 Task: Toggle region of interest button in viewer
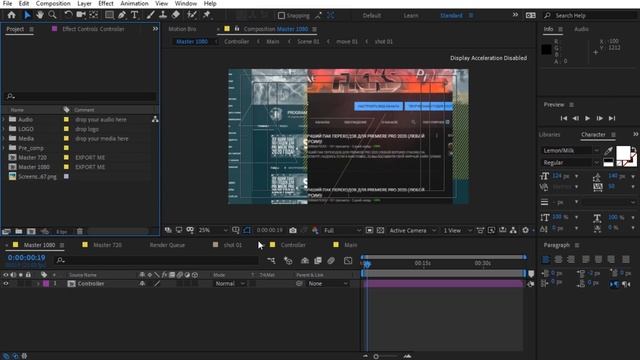[369, 230]
